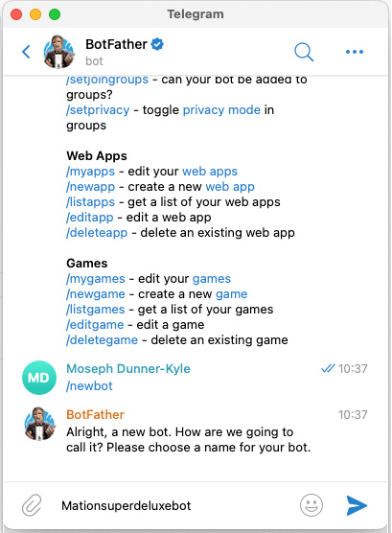Click the red close window button
392x533 pixels.
[16, 14]
